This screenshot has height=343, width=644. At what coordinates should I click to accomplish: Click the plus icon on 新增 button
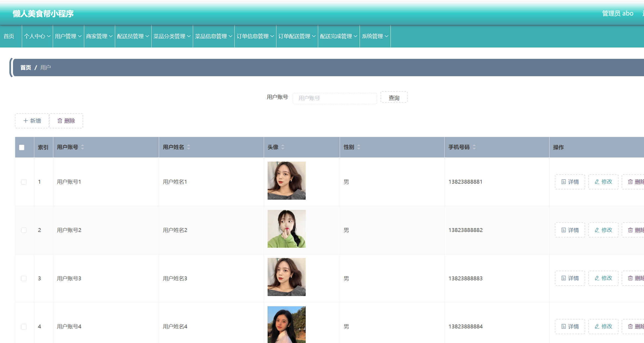click(x=26, y=121)
